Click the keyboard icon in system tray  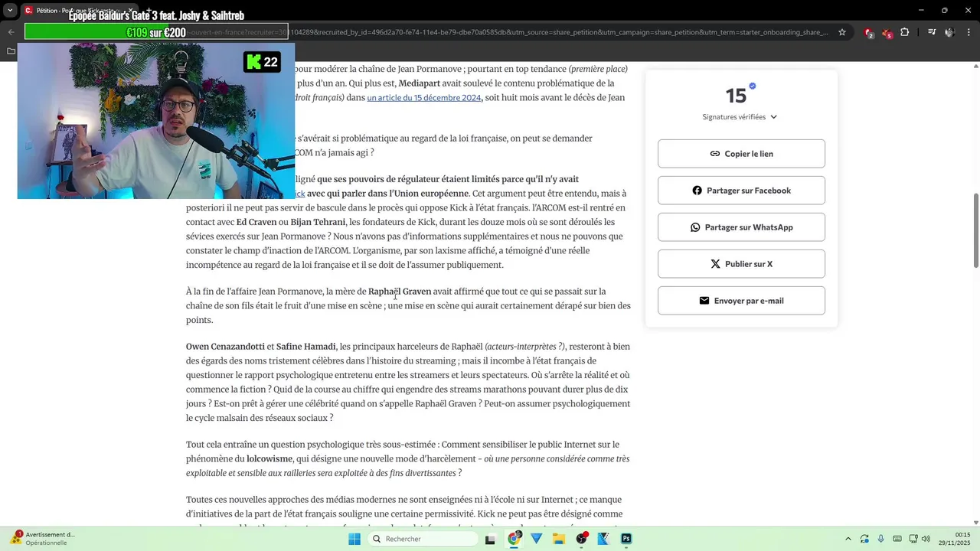[x=897, y=539]
